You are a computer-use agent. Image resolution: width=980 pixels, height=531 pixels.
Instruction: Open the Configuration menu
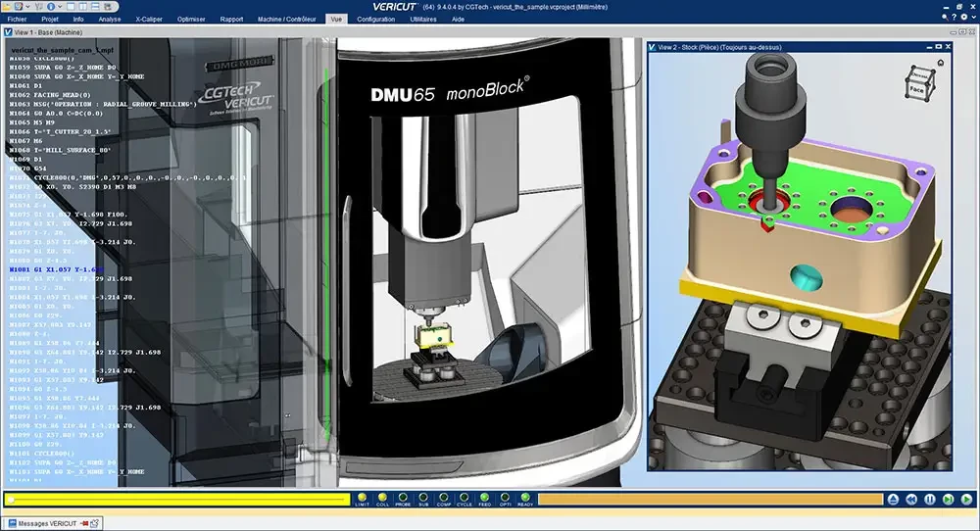(x=375, y=20)
